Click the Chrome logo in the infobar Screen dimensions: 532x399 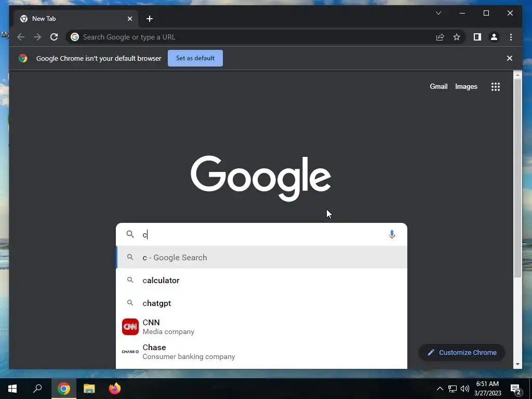coord(23,58)
